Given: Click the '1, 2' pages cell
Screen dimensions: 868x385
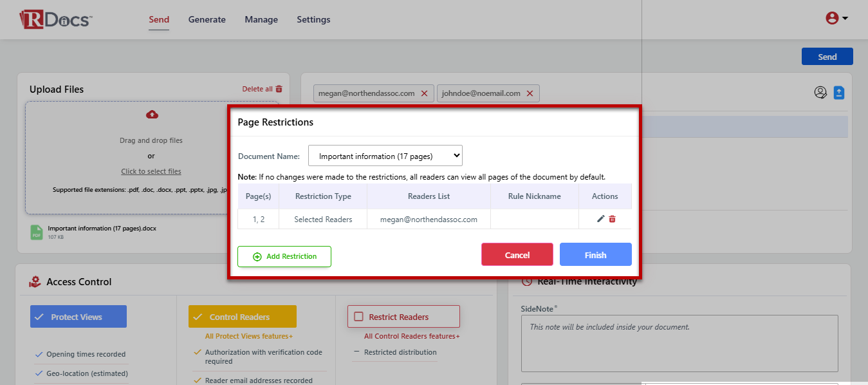Looking at the screenshot, I should pyautogui.click(x=259, y=219).
